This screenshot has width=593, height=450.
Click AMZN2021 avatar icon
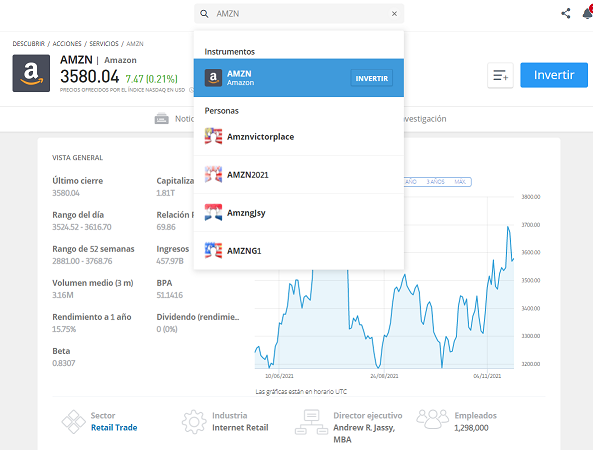213,175
